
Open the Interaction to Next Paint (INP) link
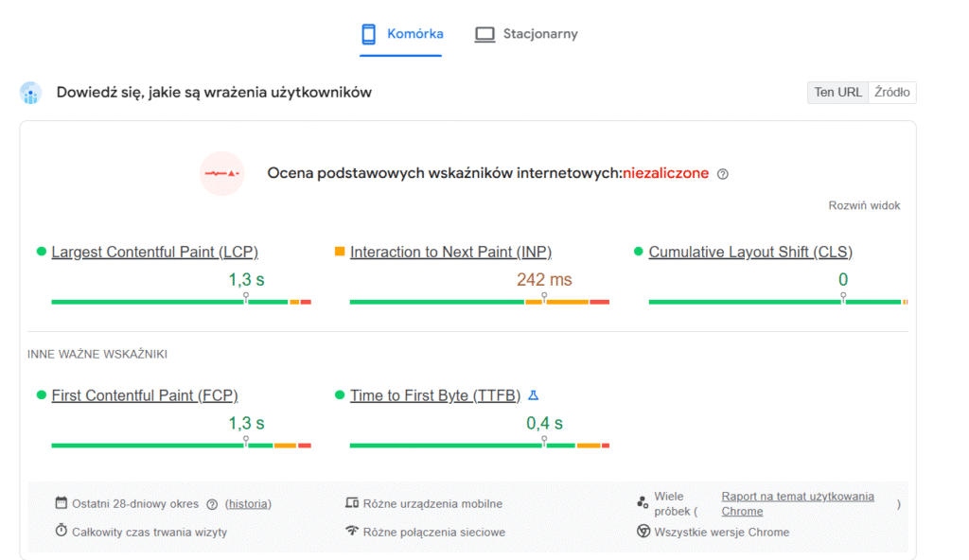pyautogui.click(x=450, y=252)
